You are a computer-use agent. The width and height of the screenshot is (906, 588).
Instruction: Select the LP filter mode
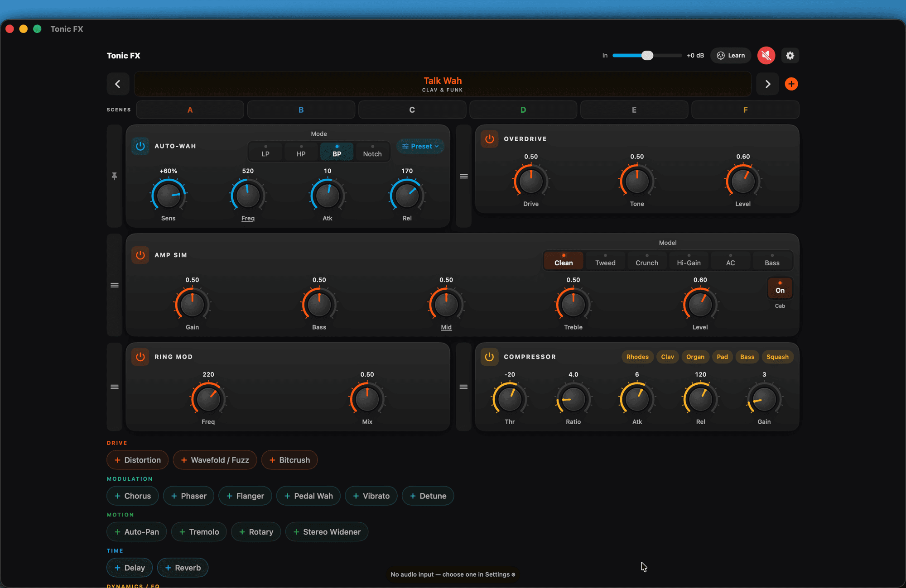(265, 151)
